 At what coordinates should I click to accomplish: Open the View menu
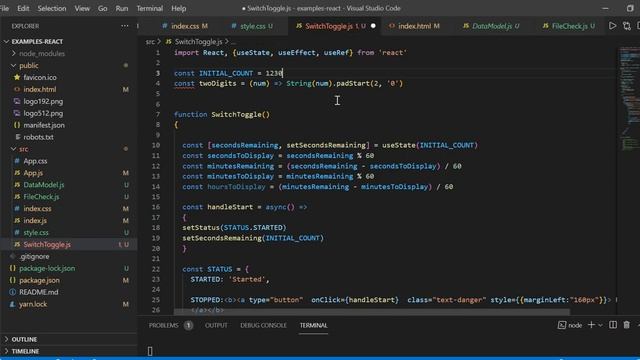click(x=82, y=8)
